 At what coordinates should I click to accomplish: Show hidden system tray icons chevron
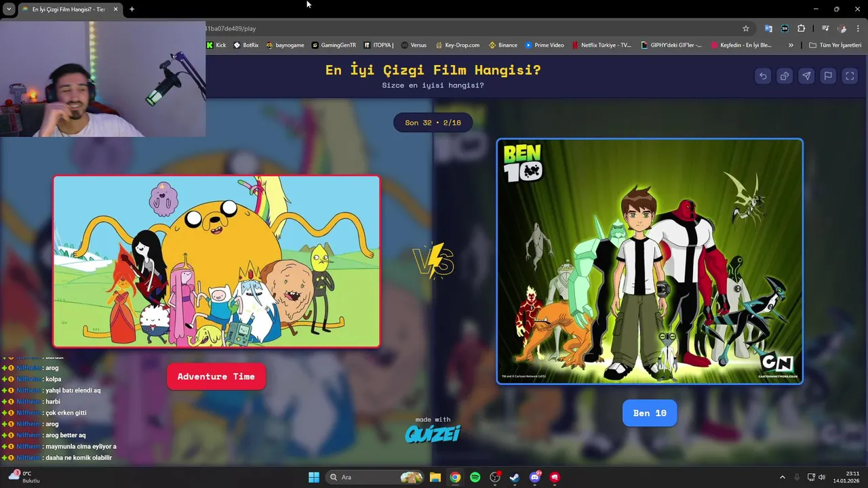tap(782, 477)
